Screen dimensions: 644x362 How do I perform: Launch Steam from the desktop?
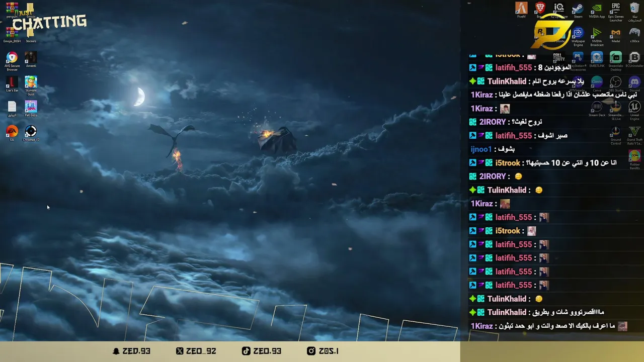pos(578,10)
